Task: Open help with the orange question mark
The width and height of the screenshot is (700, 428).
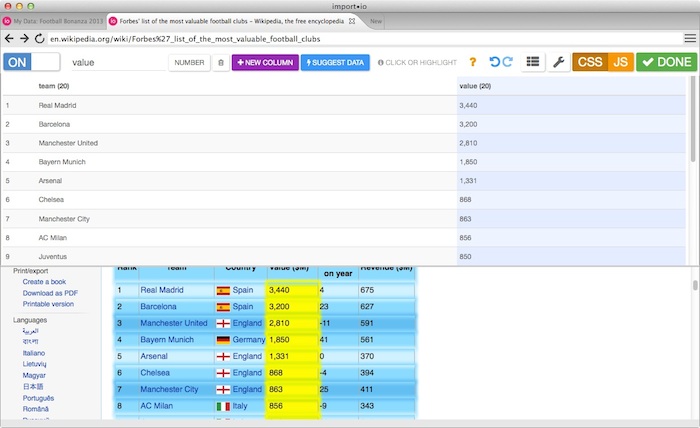Action: click(473, 62)
